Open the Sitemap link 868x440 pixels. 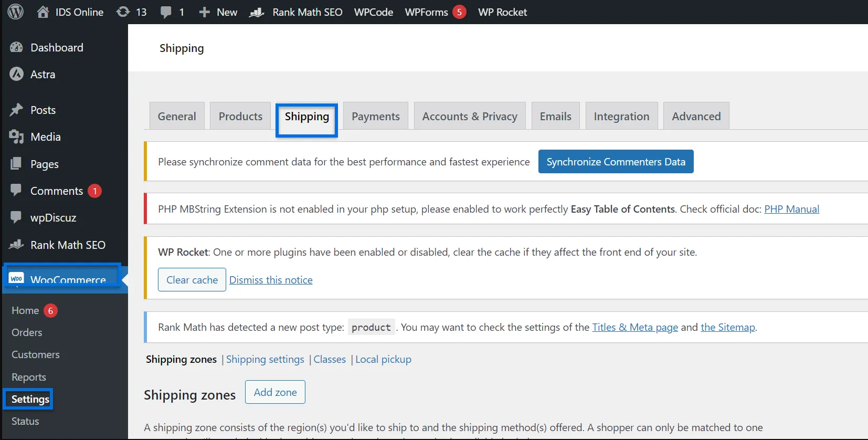[x=728, y=327]
